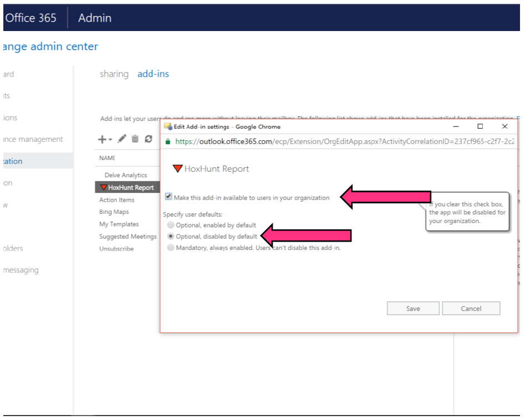Select Suggested Meetings in the add-ins list
Image resolution: width=525 pixels, height=420 pixels.
tap(128, 237)
